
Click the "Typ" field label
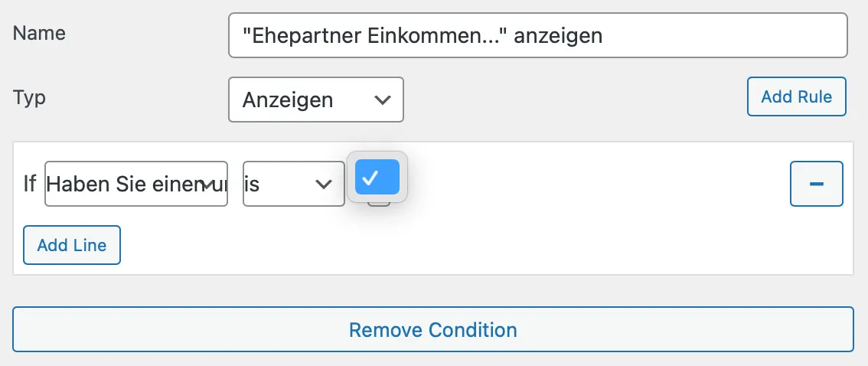(29, 98)
